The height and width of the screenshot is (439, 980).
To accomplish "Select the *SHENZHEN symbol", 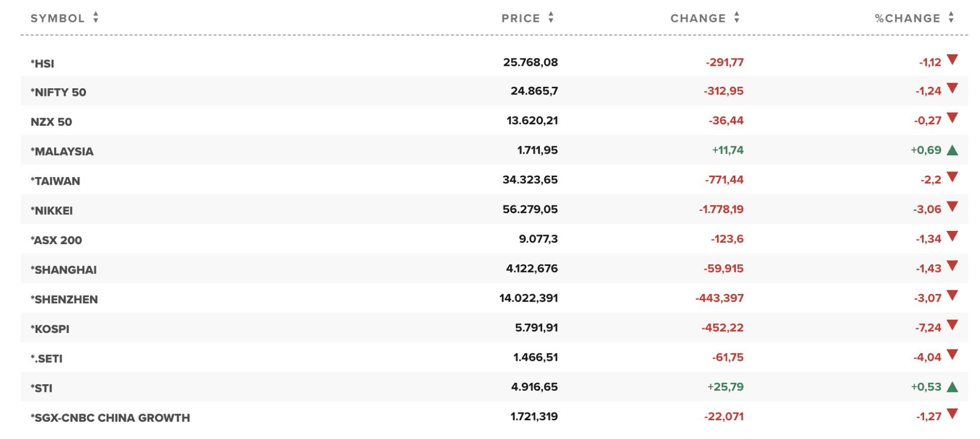I will pyautogui.click(x=64, y=299).
